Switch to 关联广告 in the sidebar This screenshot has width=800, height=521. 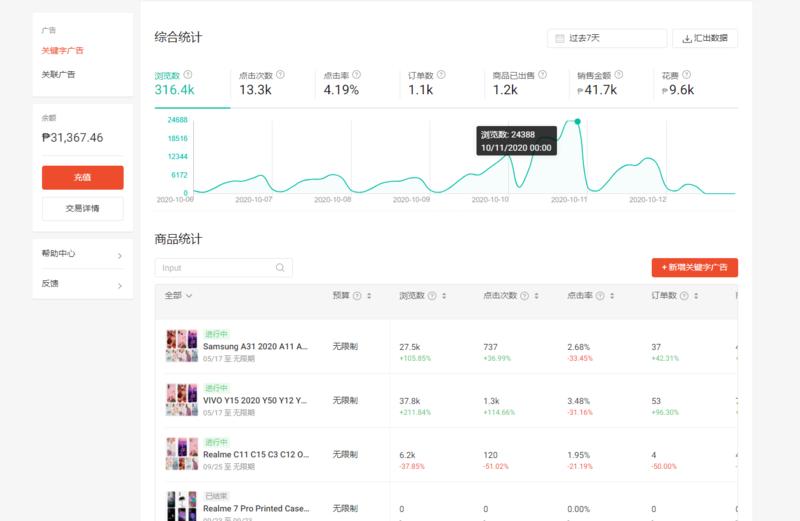58,75
